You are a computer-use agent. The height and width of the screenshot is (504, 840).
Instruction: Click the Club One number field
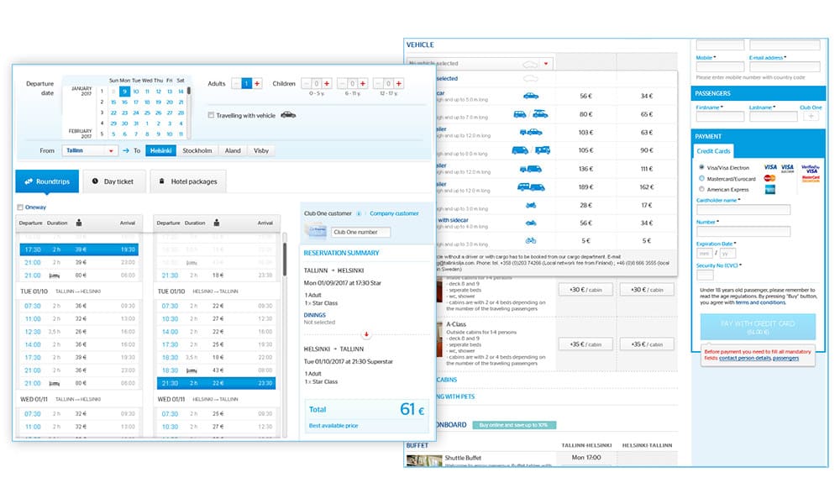(x=360, y=232)
